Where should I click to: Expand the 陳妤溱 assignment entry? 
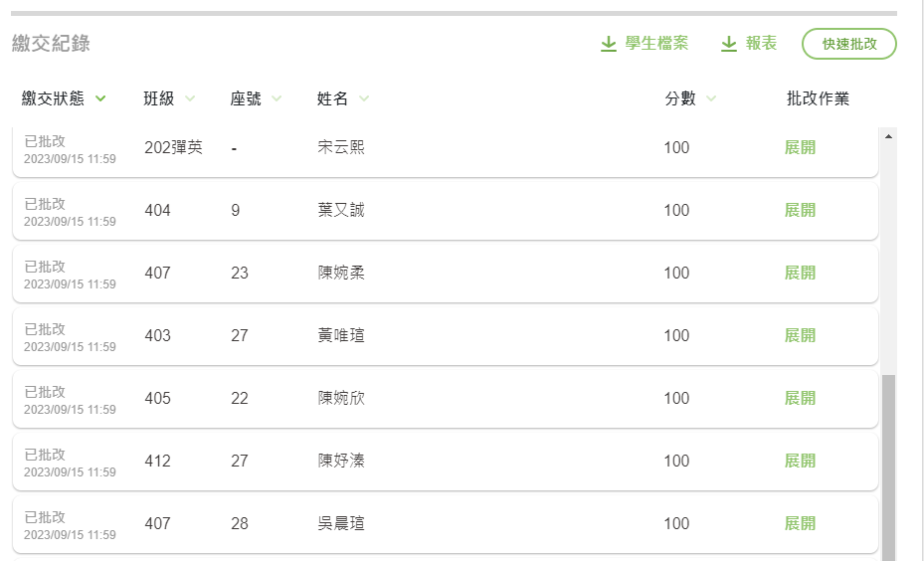point(800,461)
